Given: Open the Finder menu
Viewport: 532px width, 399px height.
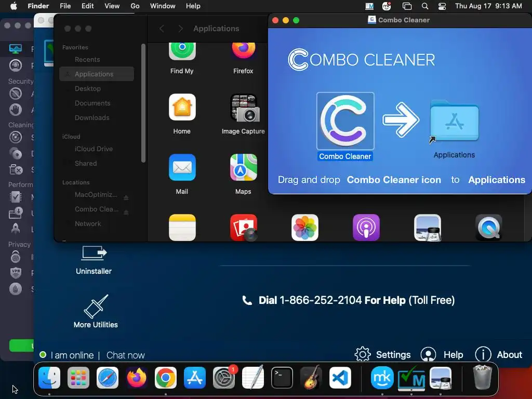Looking at the screenshot, I should click(x=38, y=6).
